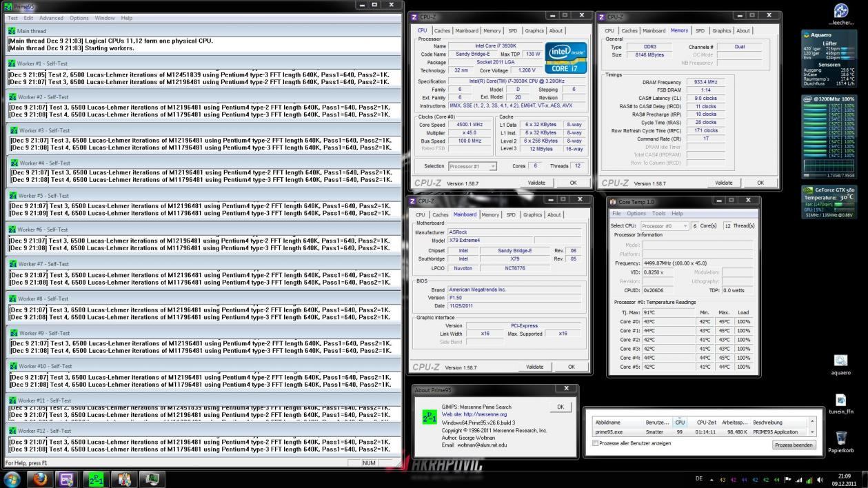Open the Task Manager taskbar icon
Image resolution: width=868 pixels, height=488 pixels.
pos(152,479)
